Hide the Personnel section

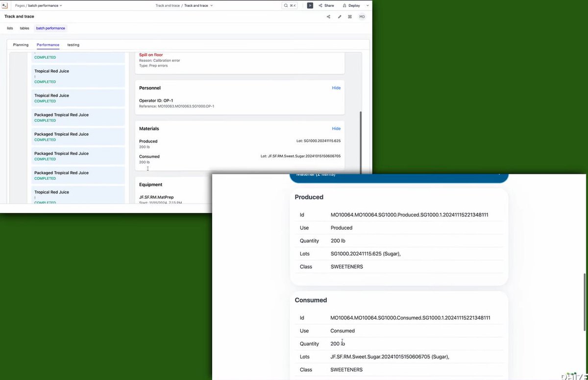[336, 88]
